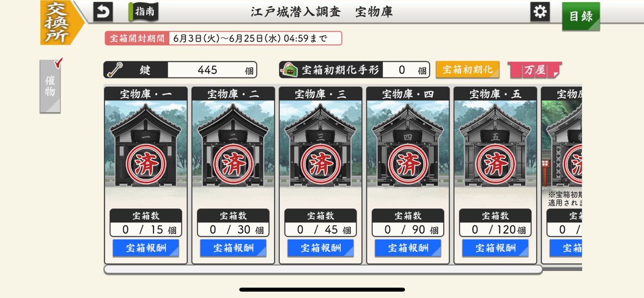View 宝箱報酬 for 宝物庫・二

pos(233,248)
